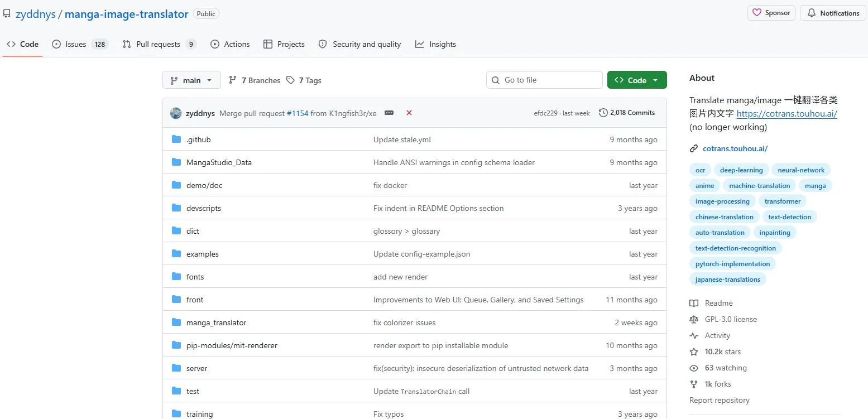Screen dimensions: 868x419
Task: Click the GPL-3.0 license scale icon
Action: [x=694, y=320]
